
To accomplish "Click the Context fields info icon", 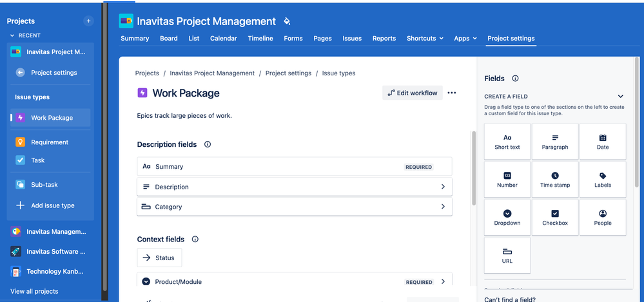I will [195, 240].
